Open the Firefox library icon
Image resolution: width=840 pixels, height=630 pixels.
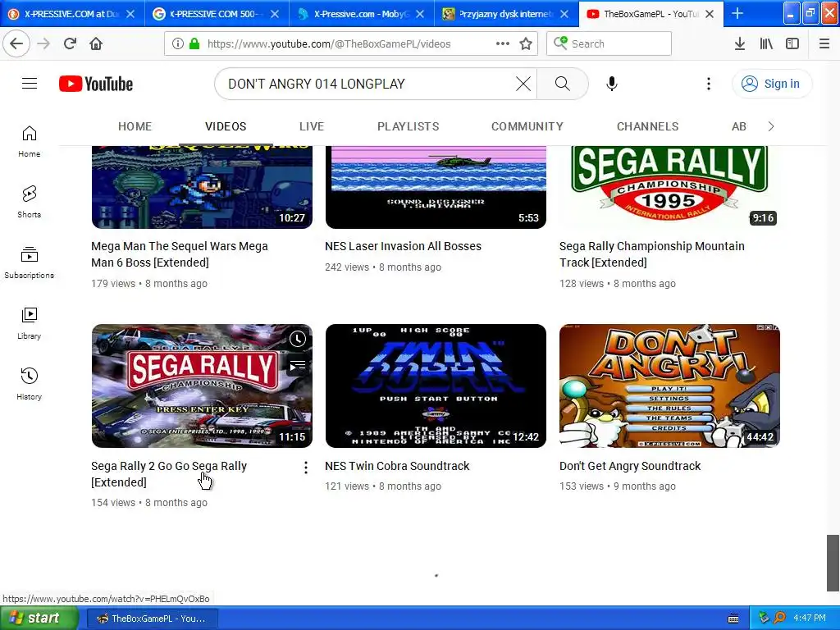(766, 43)
